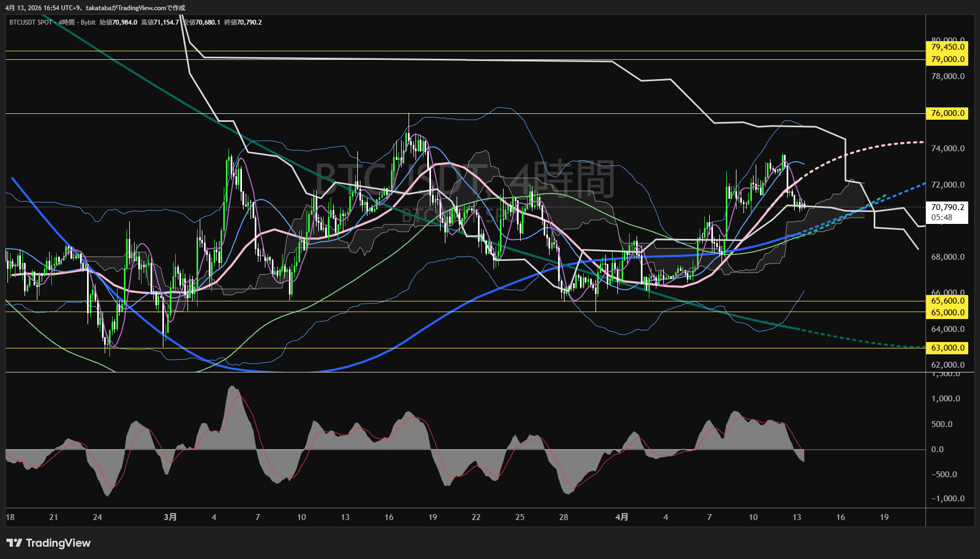The height and width of the screenshot is (559, 980).
Task: Click the 78,000.0 price axis label
Action: tap(947, 76)
